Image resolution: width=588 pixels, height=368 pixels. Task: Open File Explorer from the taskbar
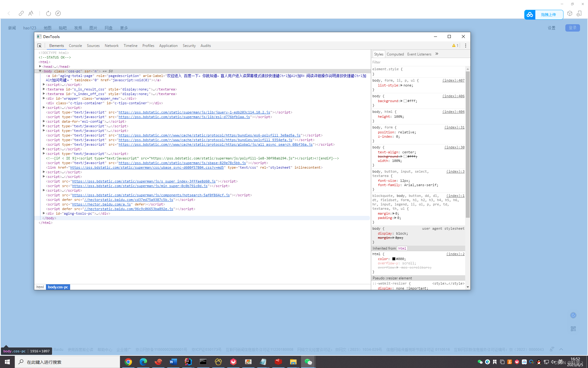[293, 362]
